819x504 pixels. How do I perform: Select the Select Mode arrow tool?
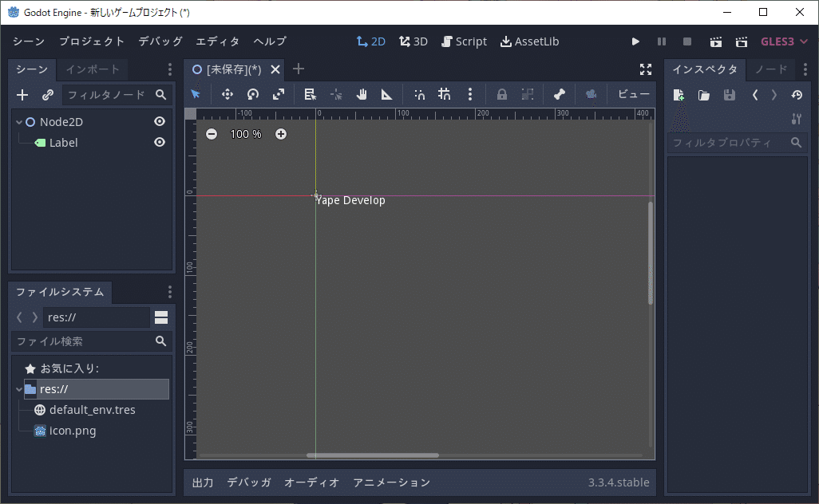click(x=196, y=94)
